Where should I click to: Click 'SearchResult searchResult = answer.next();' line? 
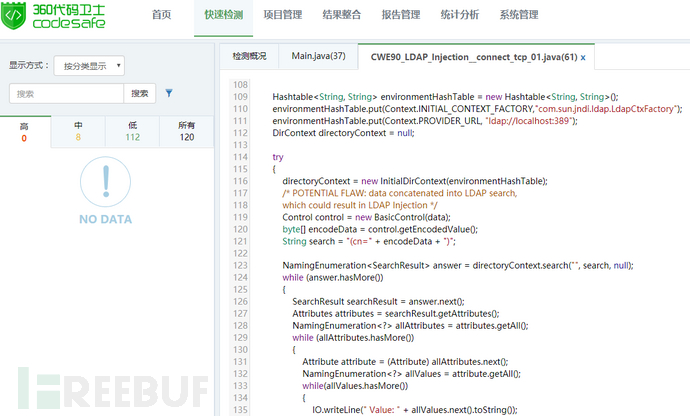pos(378,302)
